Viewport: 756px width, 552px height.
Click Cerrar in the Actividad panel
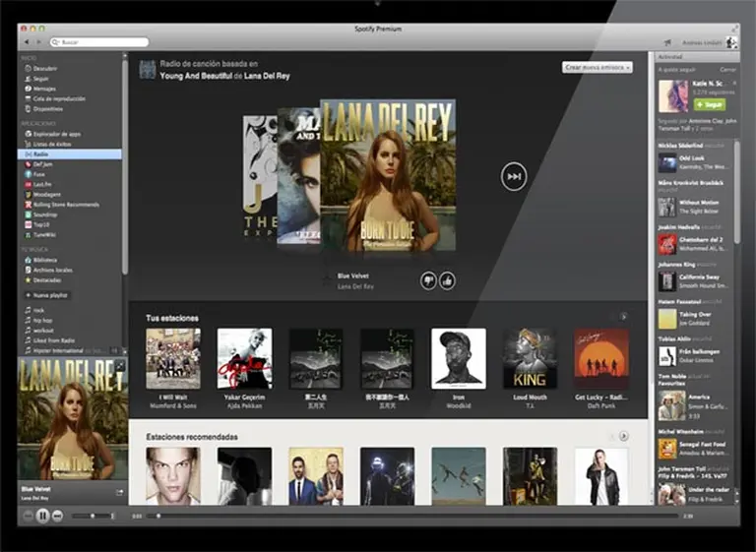click(x=727, y=70)
